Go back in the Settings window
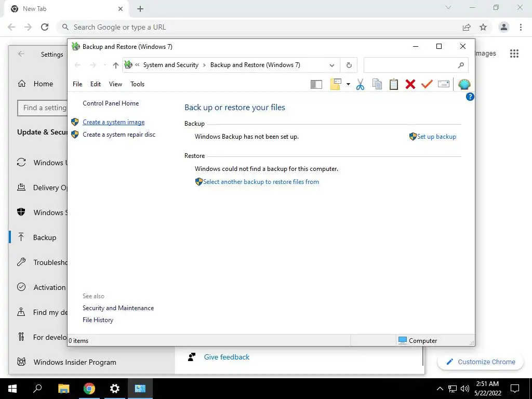The image size is (532, 399). click(x=21, y=54)
